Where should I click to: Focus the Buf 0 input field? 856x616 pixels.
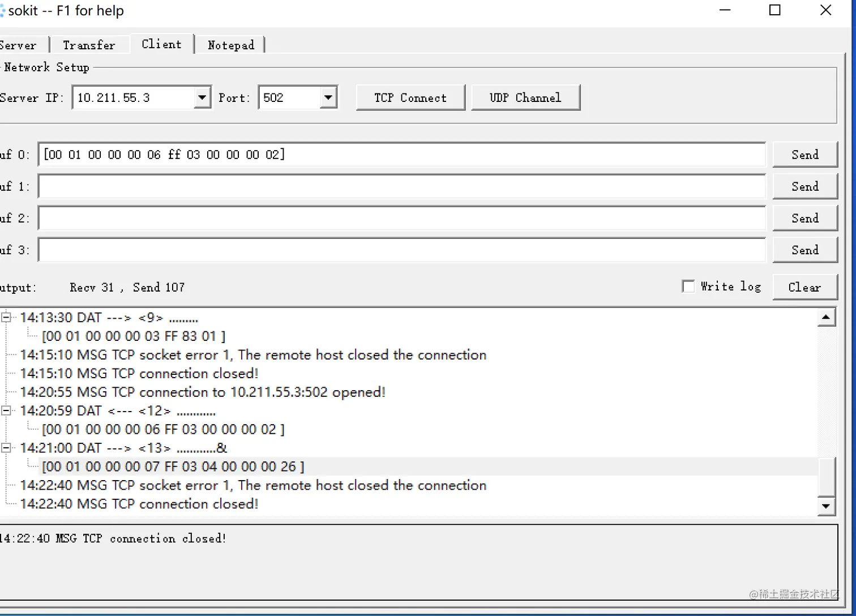pyautogui.click(x=402, y=155)
